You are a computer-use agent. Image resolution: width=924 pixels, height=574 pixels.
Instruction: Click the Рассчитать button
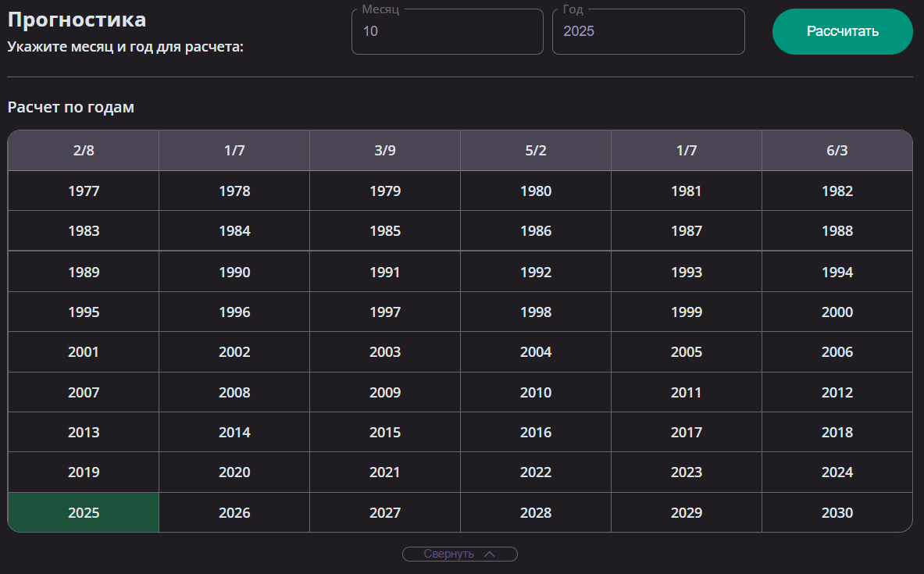(842, 31)
